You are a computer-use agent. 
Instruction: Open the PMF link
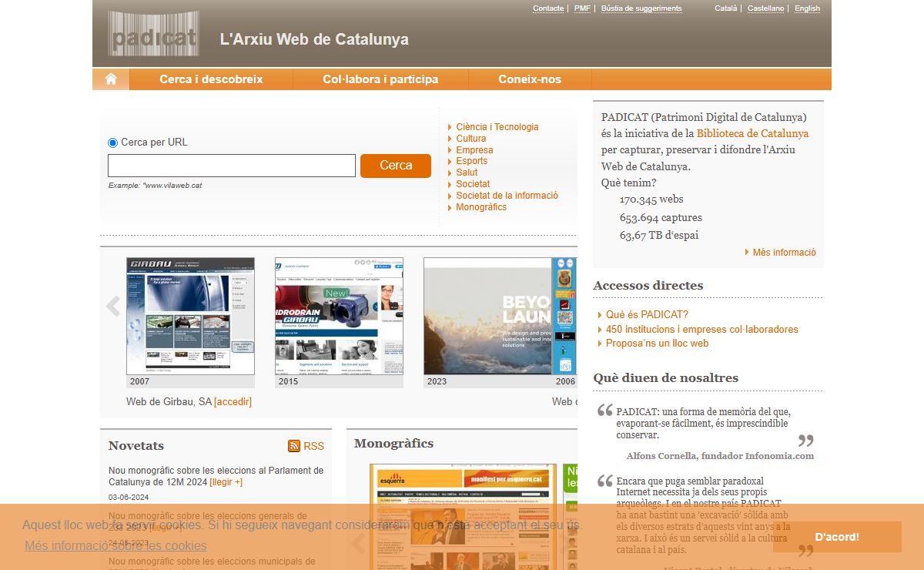[x=582, y=8]
